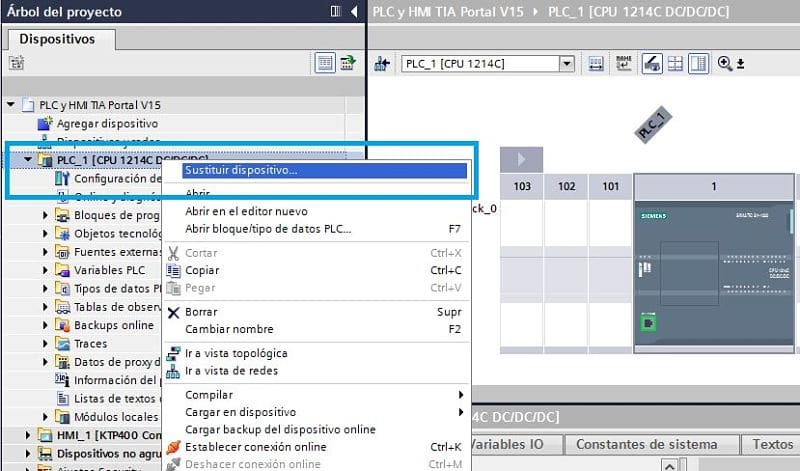
Task: Select the Variables PLC tree item
Action: pyautogui.click(x=110, y=270)
